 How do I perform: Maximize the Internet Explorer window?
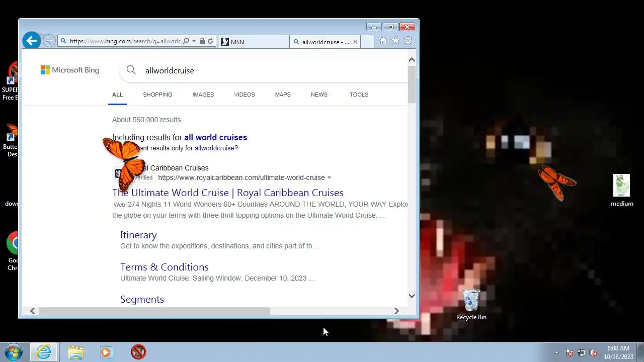[x=390, y=27]
